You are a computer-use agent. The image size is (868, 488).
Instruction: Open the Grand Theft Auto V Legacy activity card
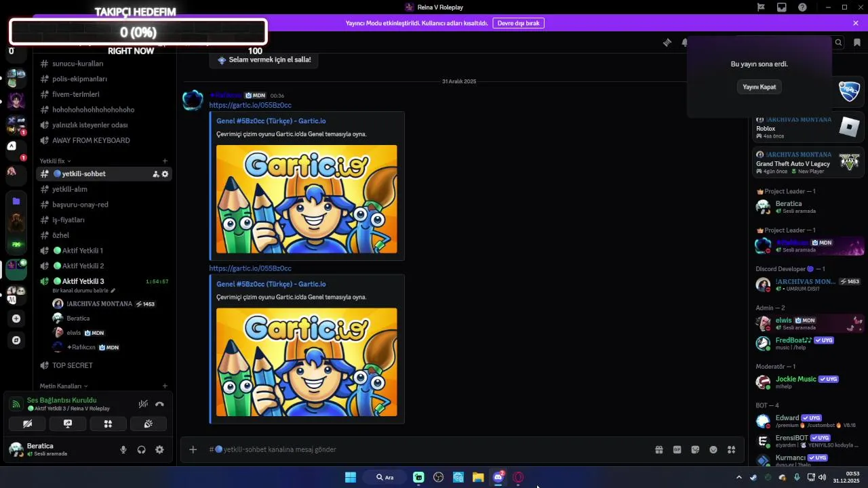tap(808, 163)
